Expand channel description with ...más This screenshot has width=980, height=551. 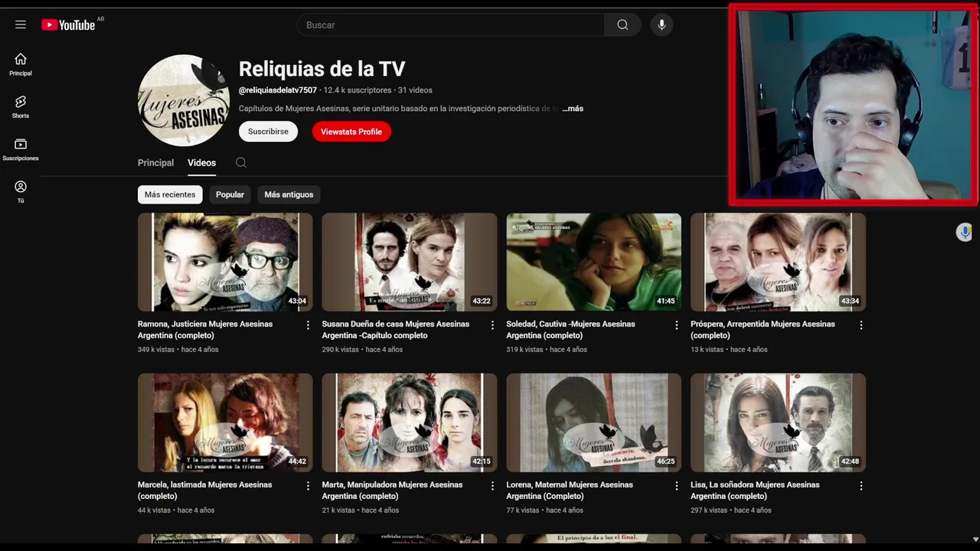tap(573, 109)
